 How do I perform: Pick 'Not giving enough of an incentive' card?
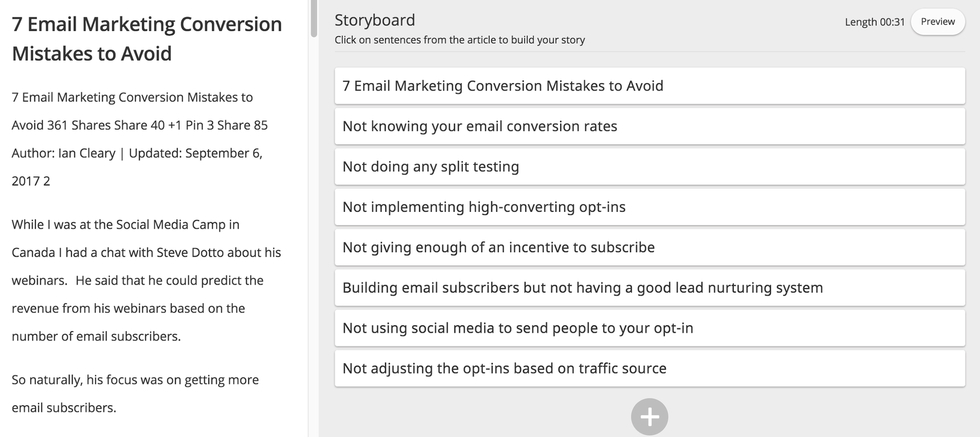tap(649, 247)
